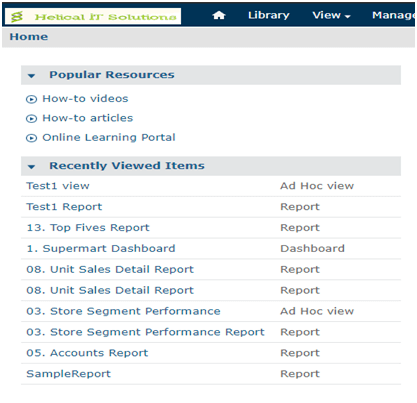The image size is (417, 403).
Task: Collapse the Popular Resources section
Action: (31, 76)
